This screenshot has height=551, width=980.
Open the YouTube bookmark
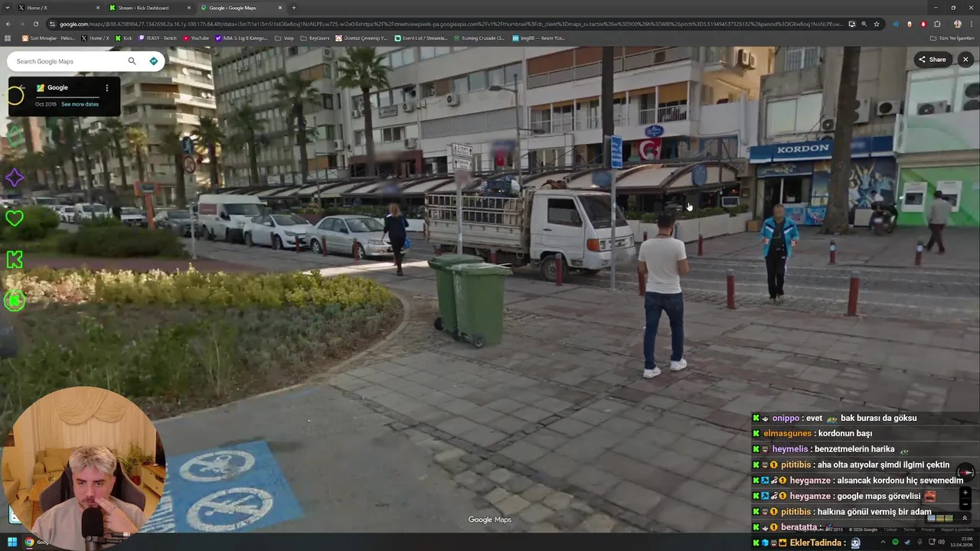click(x=195, y=37)
